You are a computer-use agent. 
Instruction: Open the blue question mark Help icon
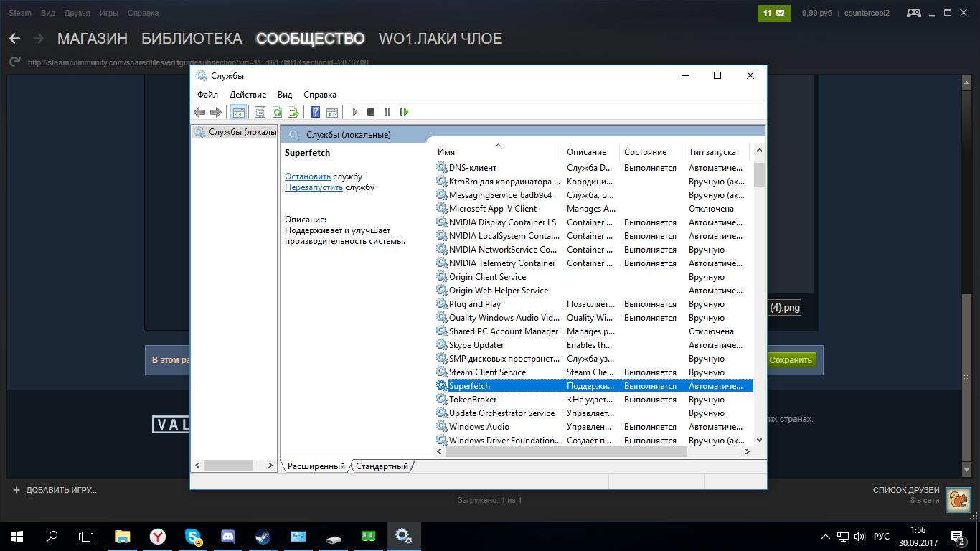click(315, 112)
